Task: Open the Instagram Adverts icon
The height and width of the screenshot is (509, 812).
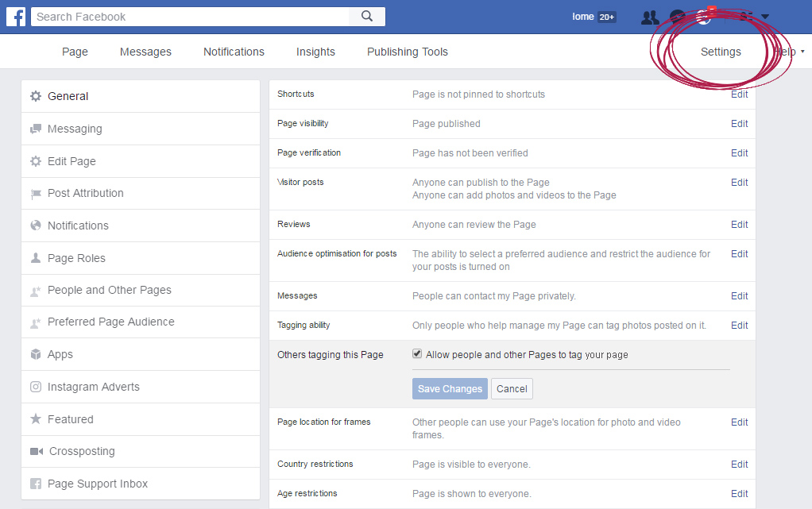Action: click(36, 387)
